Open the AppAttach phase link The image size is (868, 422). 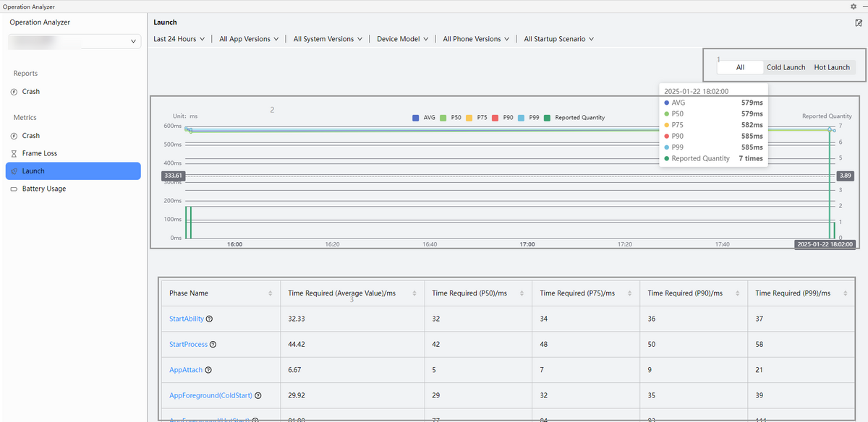(185, 370)
